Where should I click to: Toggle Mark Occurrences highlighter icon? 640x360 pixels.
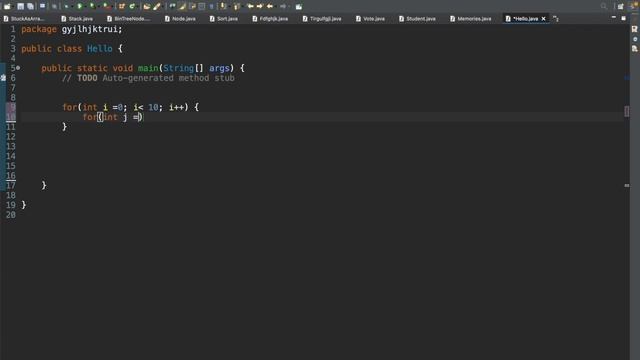coord(183,6)
